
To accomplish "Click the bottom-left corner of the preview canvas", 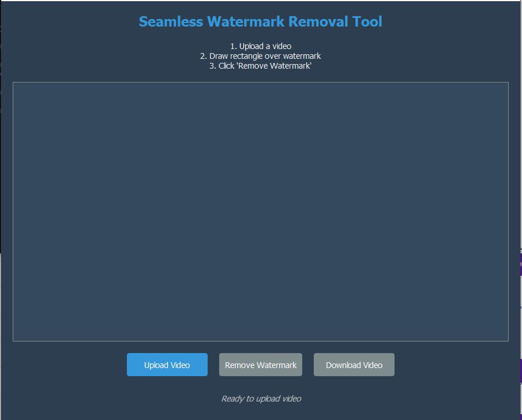I will click(x=14, y=340).
